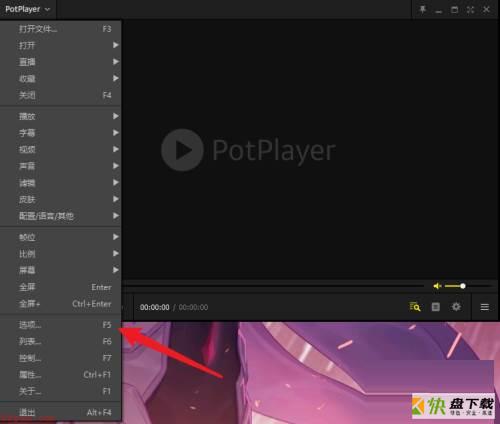Expand the 播放 submenu
The image size is (500, 424).
[x=60, y=116]
